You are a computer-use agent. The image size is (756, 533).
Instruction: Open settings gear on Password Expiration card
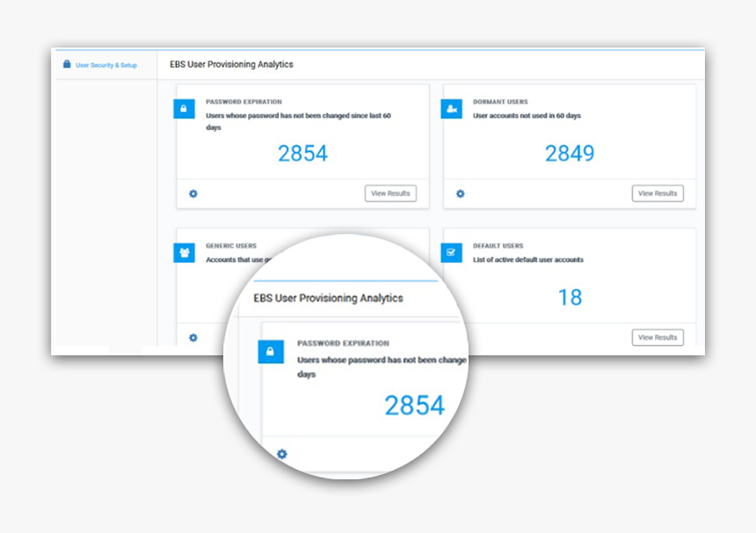pos(193,193)
